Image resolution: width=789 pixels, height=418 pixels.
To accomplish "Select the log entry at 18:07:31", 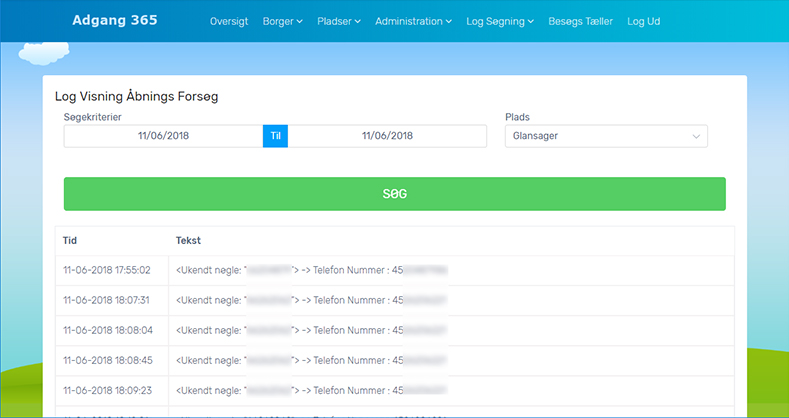I will [x=107, y=300].
